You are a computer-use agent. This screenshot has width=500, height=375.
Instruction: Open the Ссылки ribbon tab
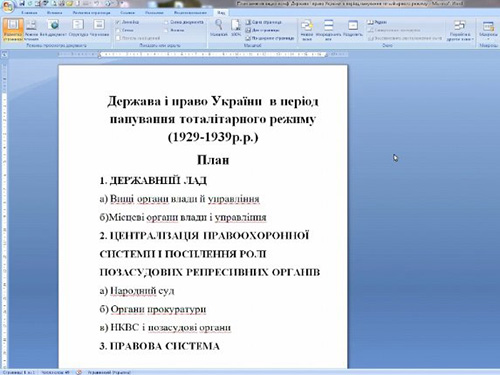pos(127,13)
